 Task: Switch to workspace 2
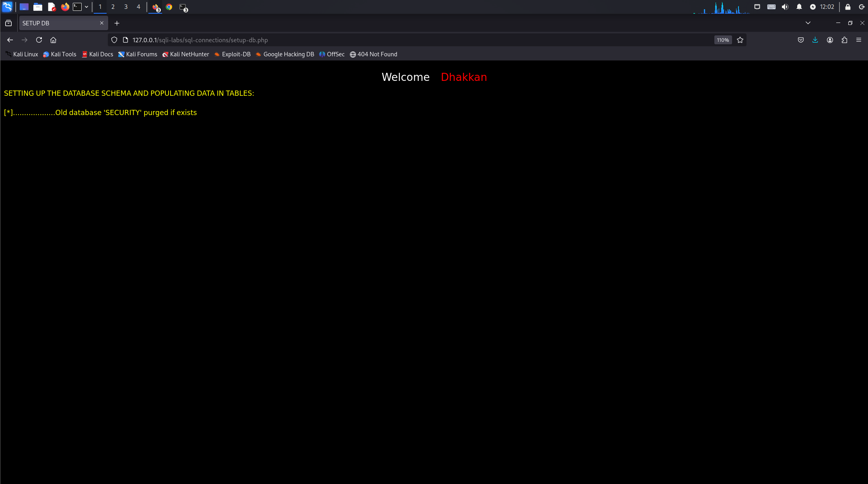point(113,7)
